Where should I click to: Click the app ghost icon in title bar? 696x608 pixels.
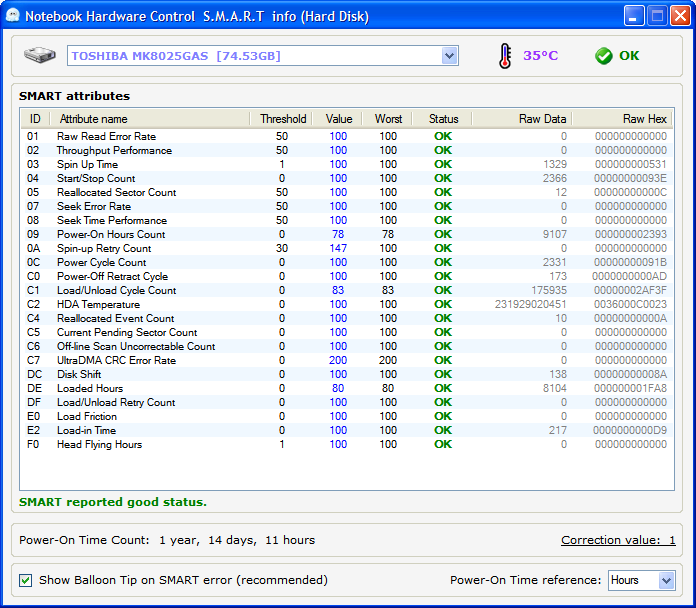click(x=12, y=16)
